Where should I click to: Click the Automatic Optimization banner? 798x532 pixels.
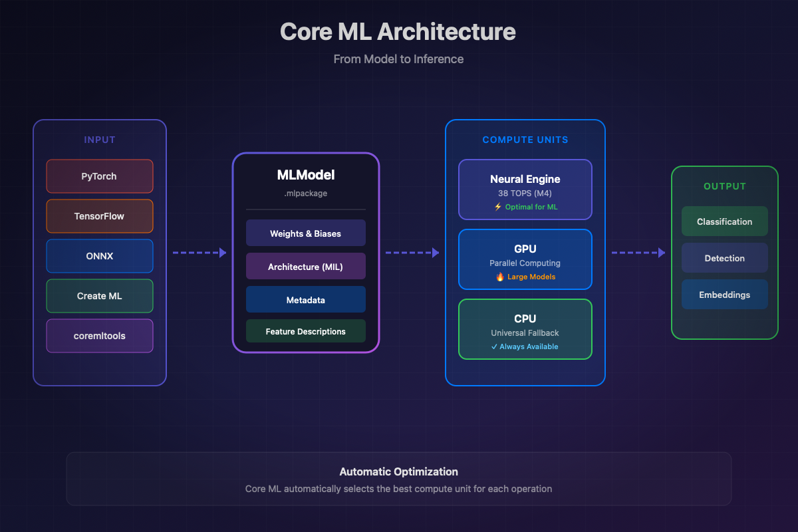398,479
